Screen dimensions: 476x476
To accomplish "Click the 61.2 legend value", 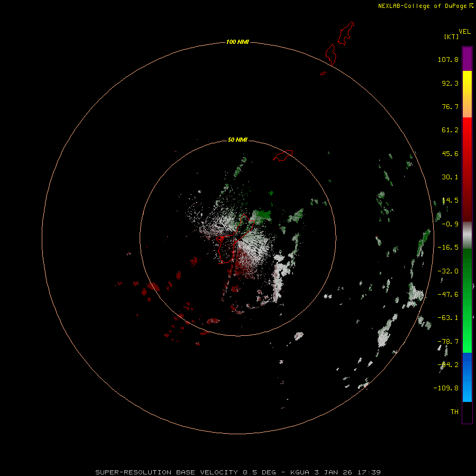I will click(450, 130).
